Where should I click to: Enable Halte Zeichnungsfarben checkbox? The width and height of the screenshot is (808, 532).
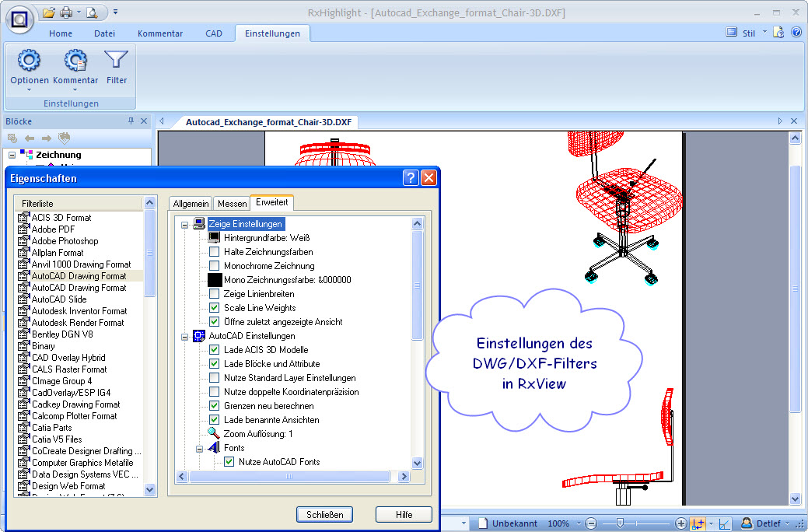pos(215,251)
